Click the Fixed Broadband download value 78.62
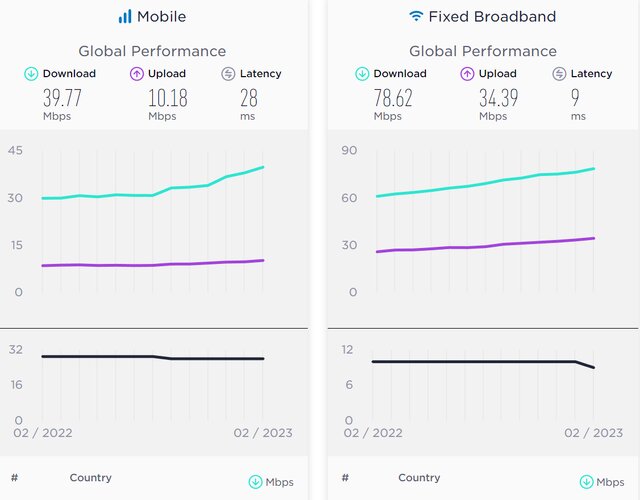The width and height of the screenshot is (640, 500). click(x=393, y=97)
